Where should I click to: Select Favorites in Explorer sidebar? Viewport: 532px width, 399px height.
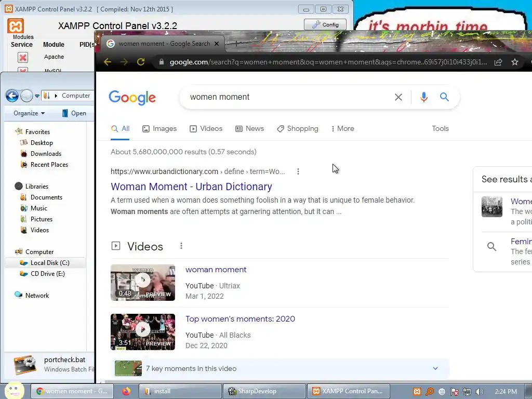pyautogui.click(x=33, y=131)
